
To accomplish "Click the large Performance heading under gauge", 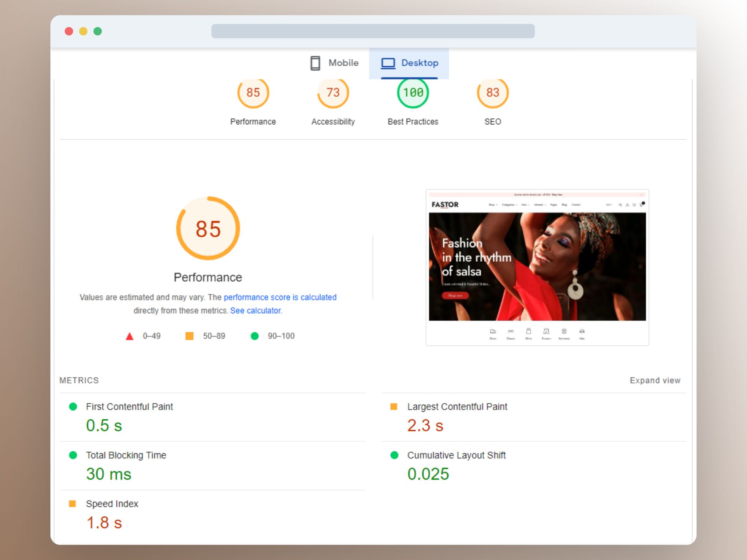I will pyautogui.click(x=208, y=277).
